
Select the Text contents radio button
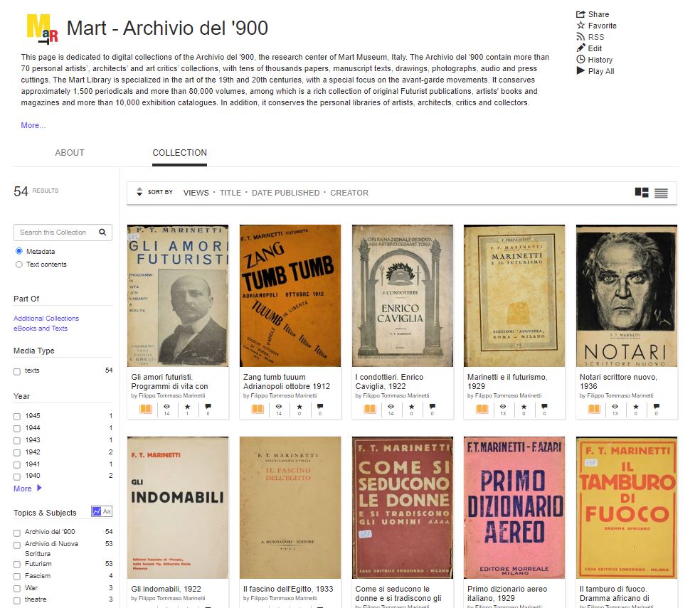point(18,265)
